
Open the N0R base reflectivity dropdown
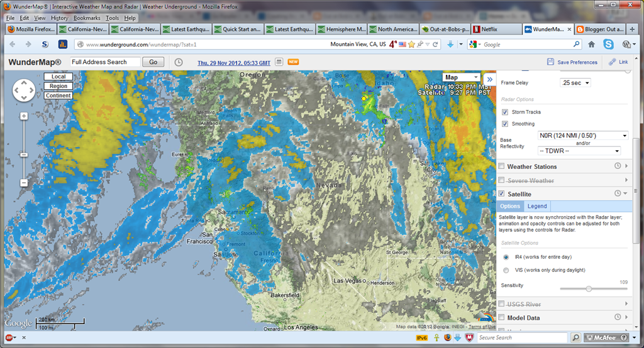coord(583,136)
